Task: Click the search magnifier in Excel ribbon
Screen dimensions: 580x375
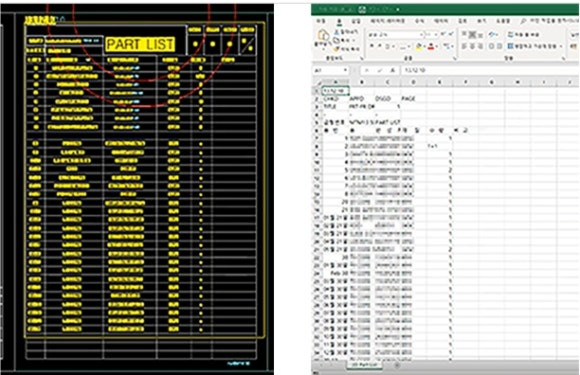Action: click(x=523, y=21)
